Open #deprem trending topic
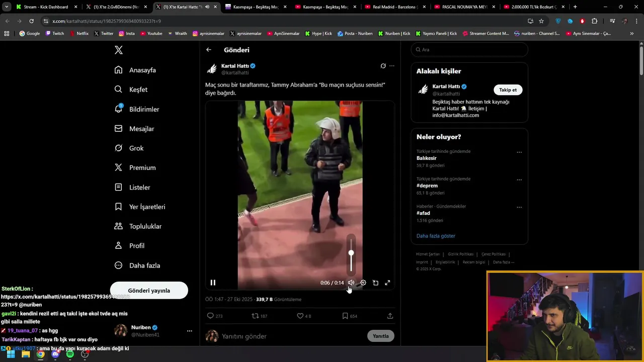 point(427,186)
